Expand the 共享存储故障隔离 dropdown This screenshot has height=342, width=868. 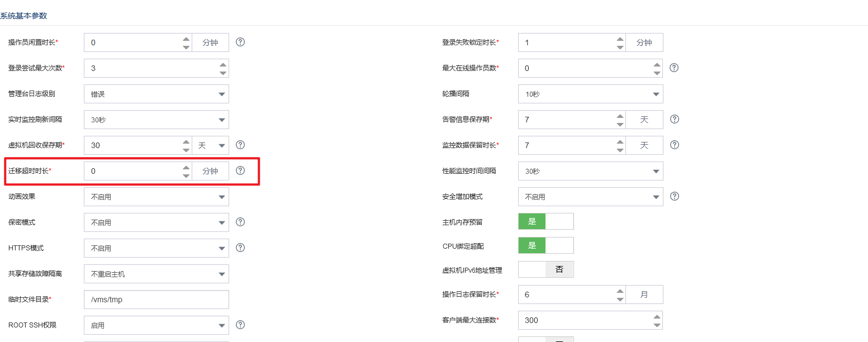coord(156,274)
